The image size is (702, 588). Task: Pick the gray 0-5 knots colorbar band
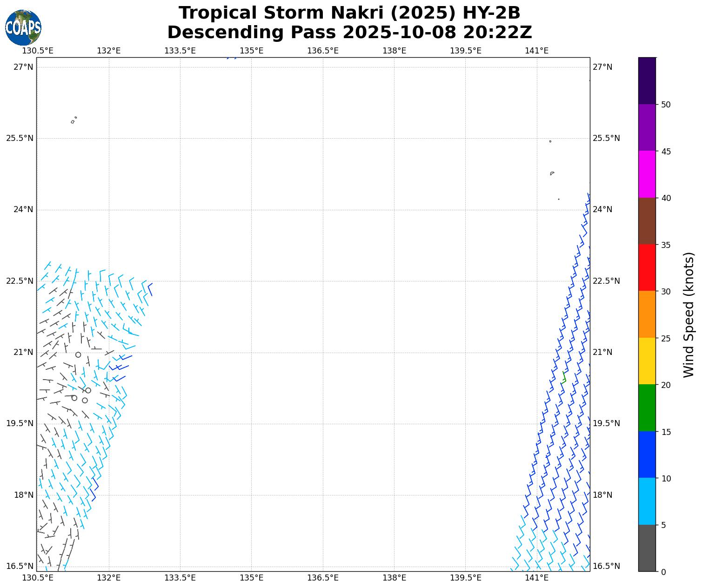tap(647, 548)
